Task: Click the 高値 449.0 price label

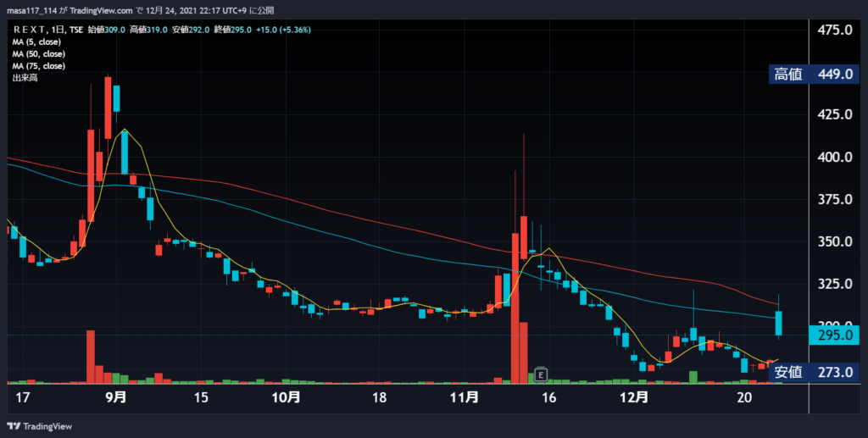Action: tap(814, 74)
